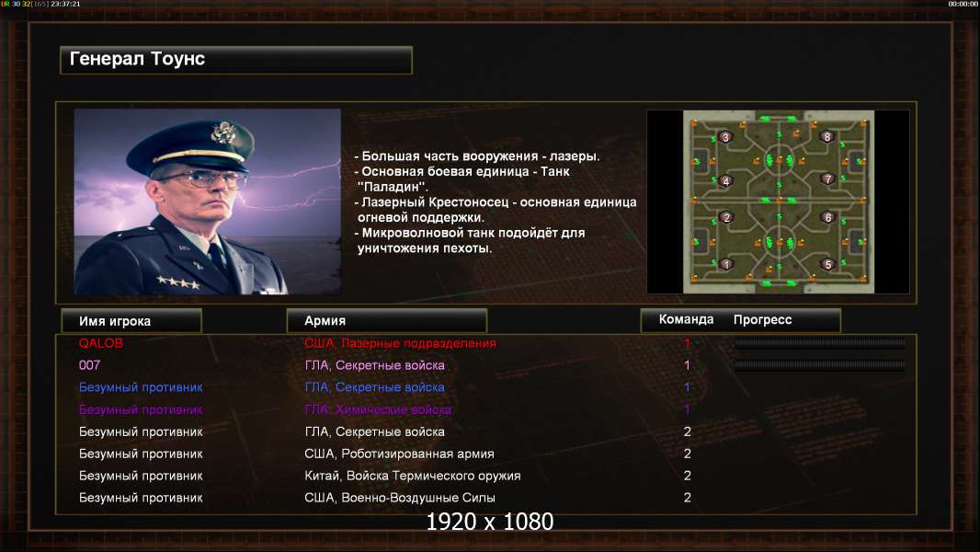980x552 pixels.
Task: Click General Townes portrait image
Action: (208, 201)
